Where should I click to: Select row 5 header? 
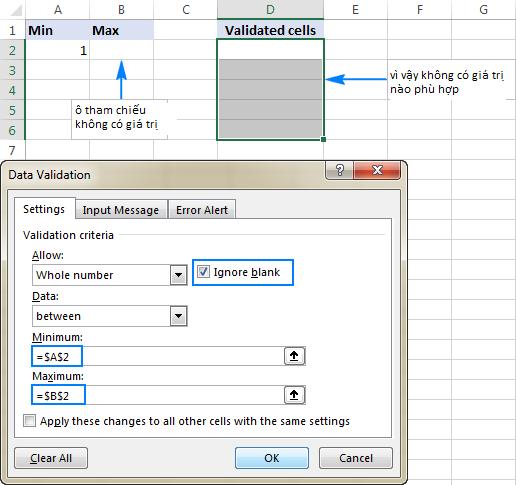coord(12,110)
